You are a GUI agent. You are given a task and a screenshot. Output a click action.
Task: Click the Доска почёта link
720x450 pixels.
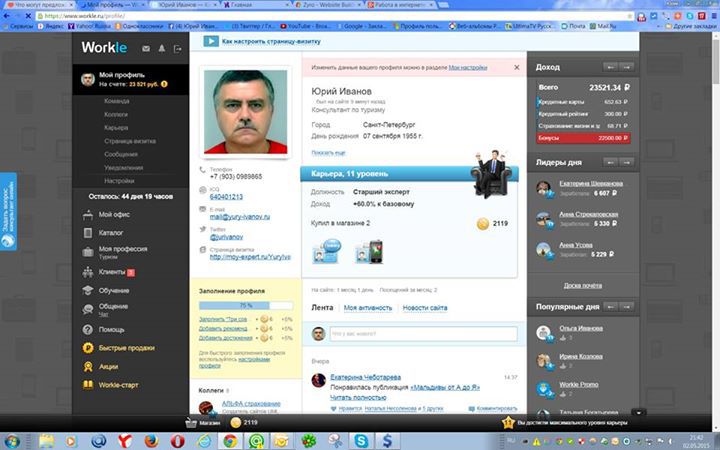coord(582,285)
